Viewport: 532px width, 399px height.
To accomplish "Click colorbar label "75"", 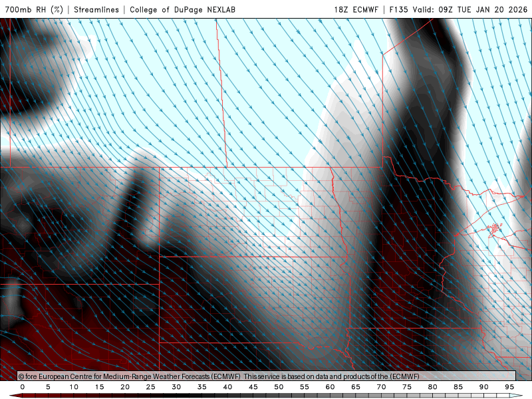I will [407, 387].
